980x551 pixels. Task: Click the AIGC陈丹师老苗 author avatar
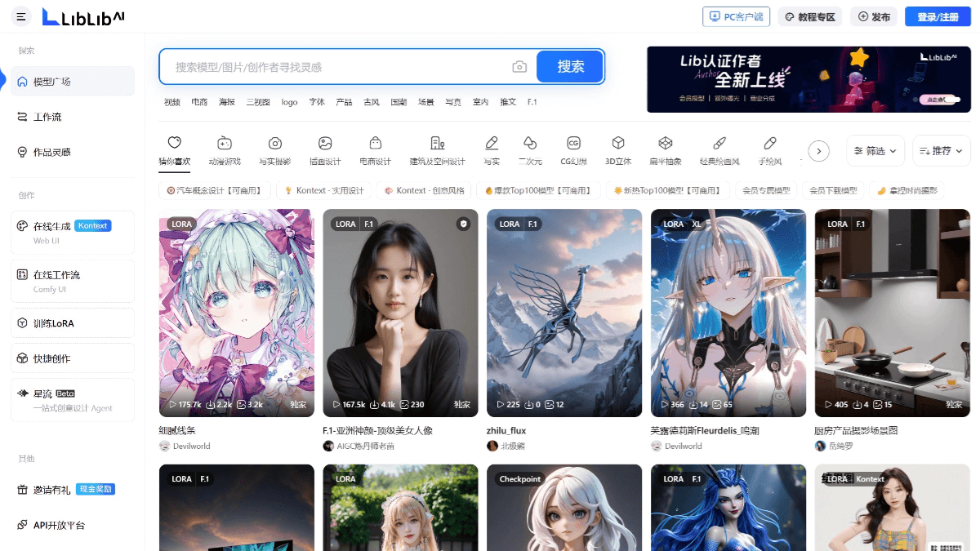click(328, 446)
